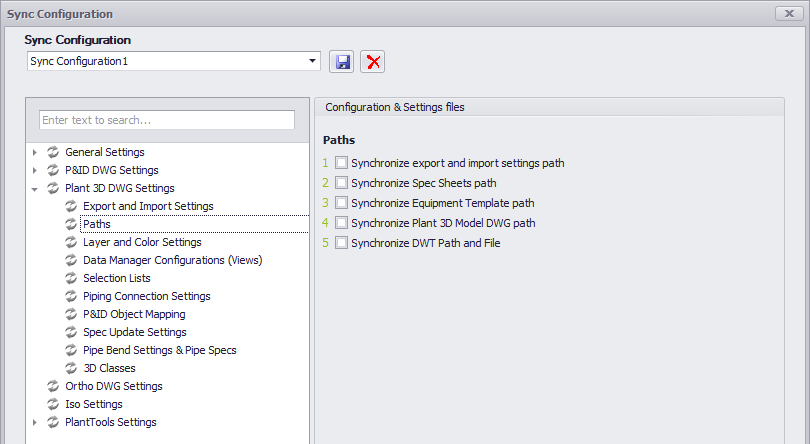
Task: Click the sync icon beside Ortho DWG Settings
Action: coord(53,386)
